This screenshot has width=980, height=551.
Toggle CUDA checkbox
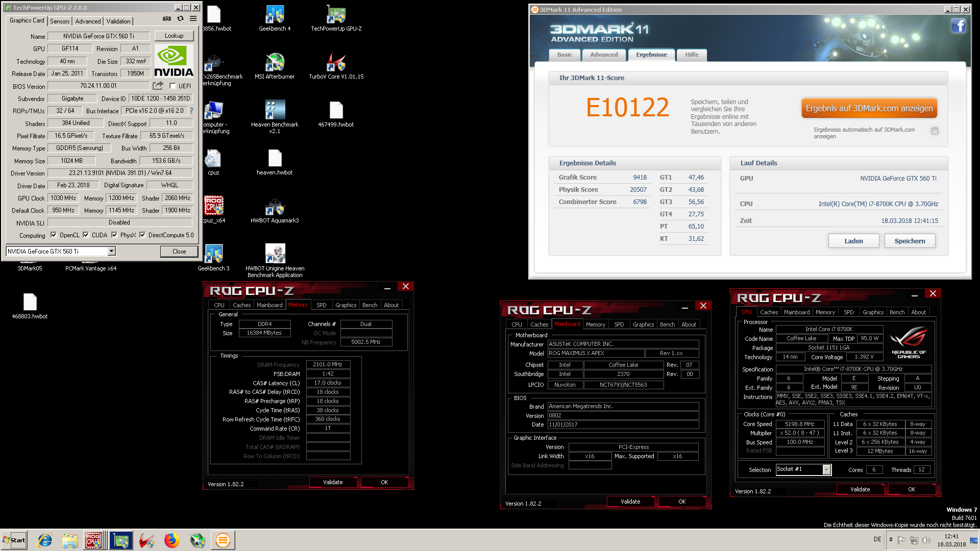click(86, 235)
